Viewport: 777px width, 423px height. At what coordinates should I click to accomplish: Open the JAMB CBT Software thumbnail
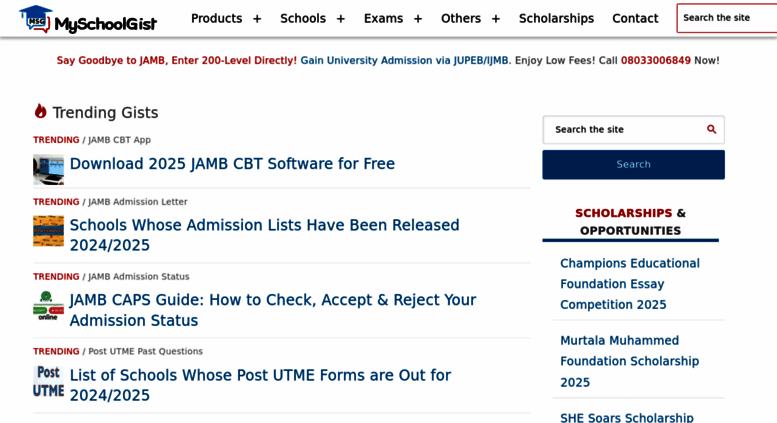tap(48, 169)
